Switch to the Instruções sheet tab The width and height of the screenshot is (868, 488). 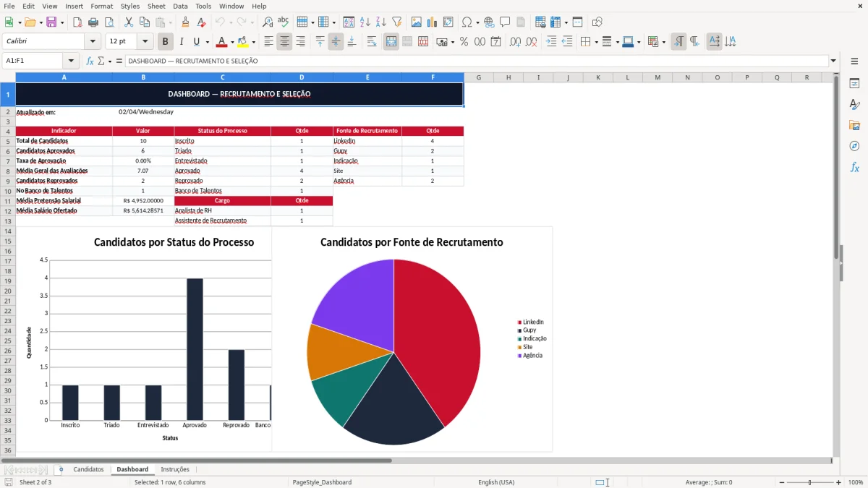[175, 470]
